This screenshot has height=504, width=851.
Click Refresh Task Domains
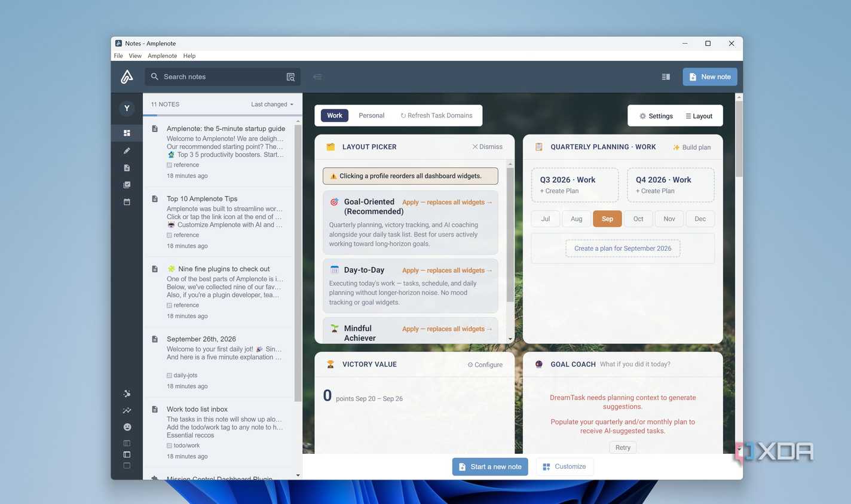click(x=436, y=115)
